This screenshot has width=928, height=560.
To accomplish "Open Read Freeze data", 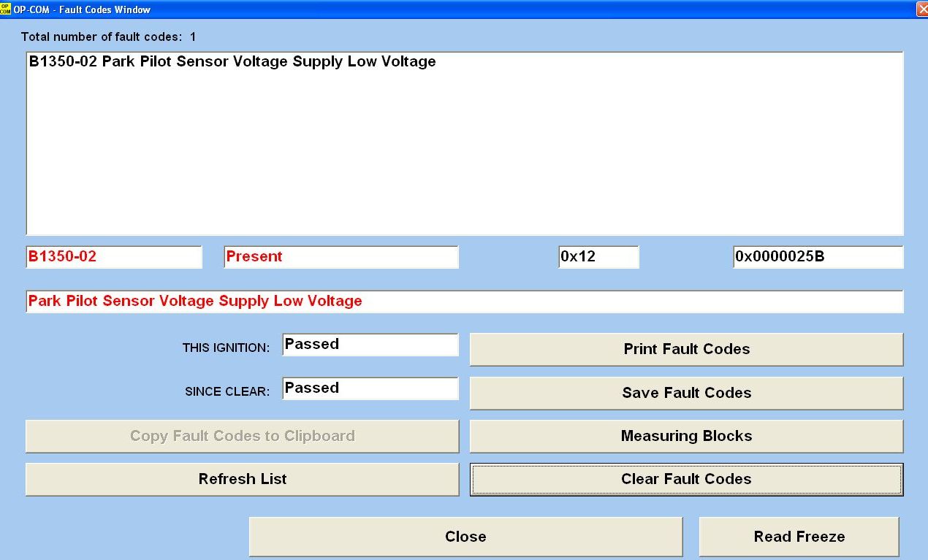I will pyautogui.click(x=799, y=537).
